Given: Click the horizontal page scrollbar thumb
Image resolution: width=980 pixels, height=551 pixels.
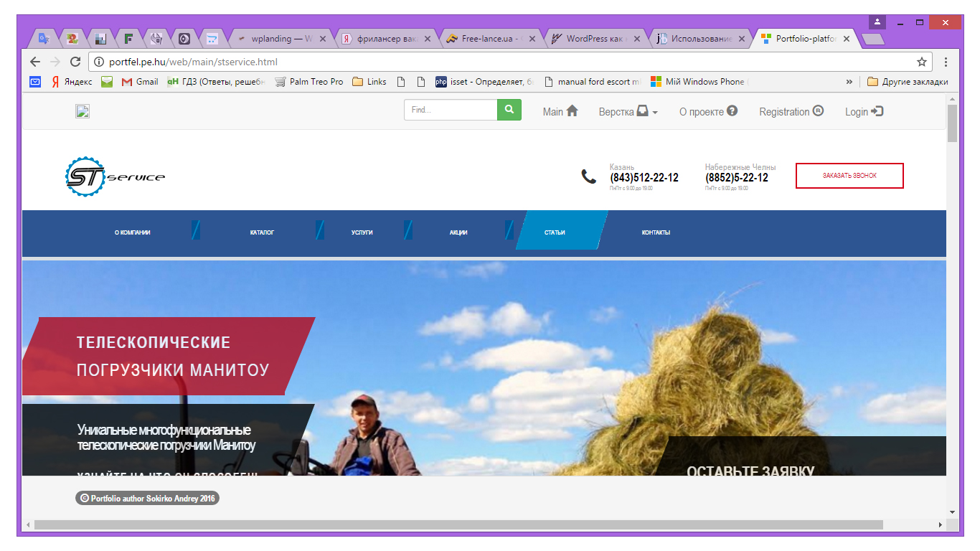Looking at the screenshot, I should 458,524.
